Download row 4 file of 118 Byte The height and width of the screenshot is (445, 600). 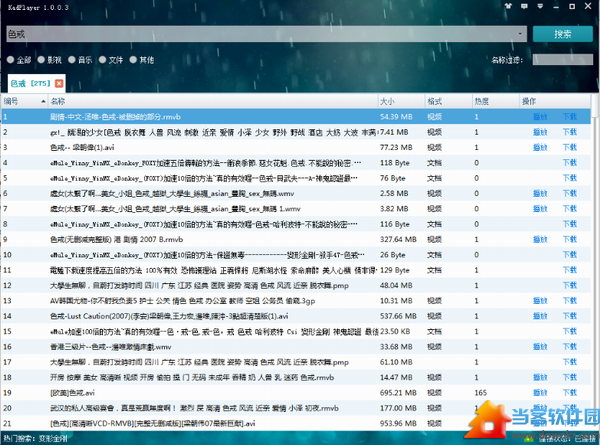tap(570, 163)
